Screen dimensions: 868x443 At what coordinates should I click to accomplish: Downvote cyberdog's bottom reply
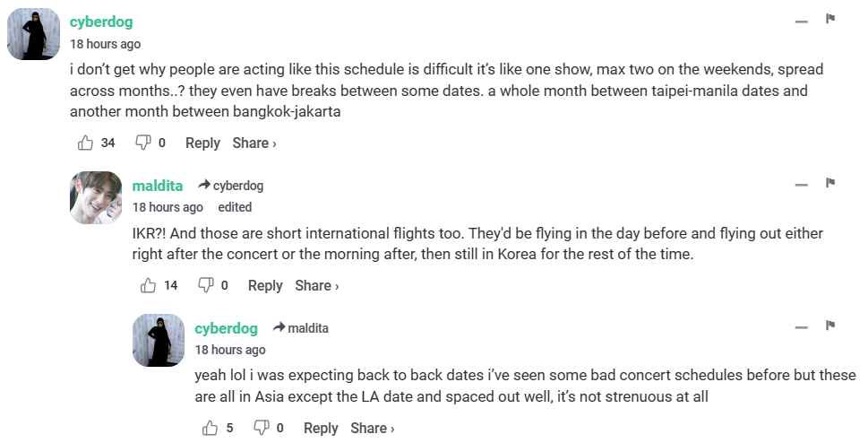262,428
